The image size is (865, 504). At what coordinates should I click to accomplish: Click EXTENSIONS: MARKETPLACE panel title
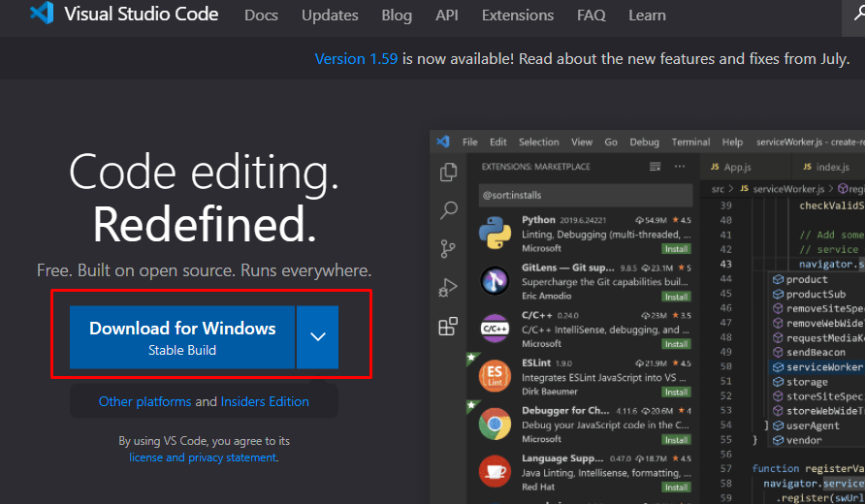[535, 167]
